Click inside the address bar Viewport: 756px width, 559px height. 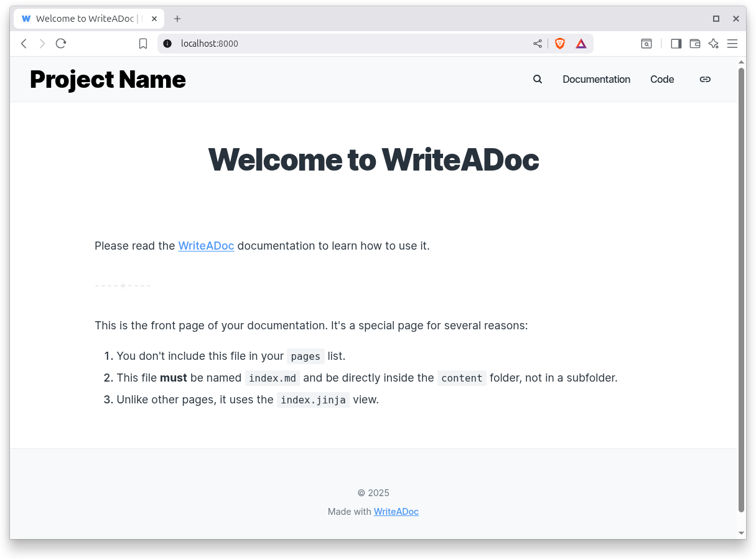[x=311, y=44]
